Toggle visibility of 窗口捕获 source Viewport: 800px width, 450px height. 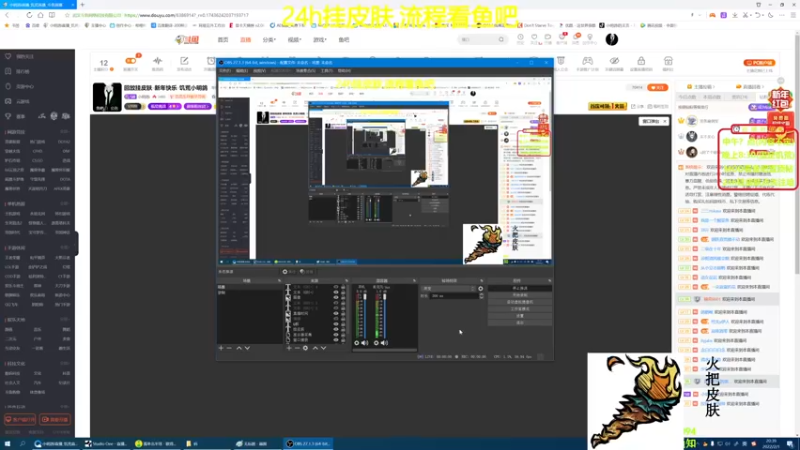point(336,340)
